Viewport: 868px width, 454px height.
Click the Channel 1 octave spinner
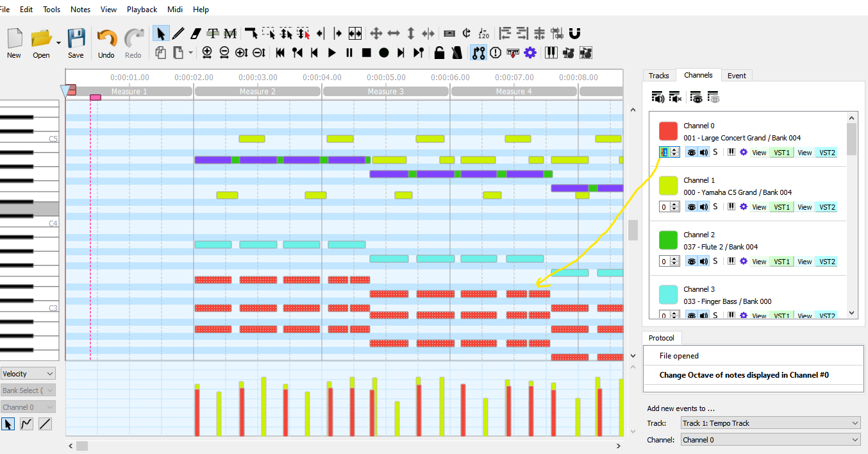(x=669, y=207)
